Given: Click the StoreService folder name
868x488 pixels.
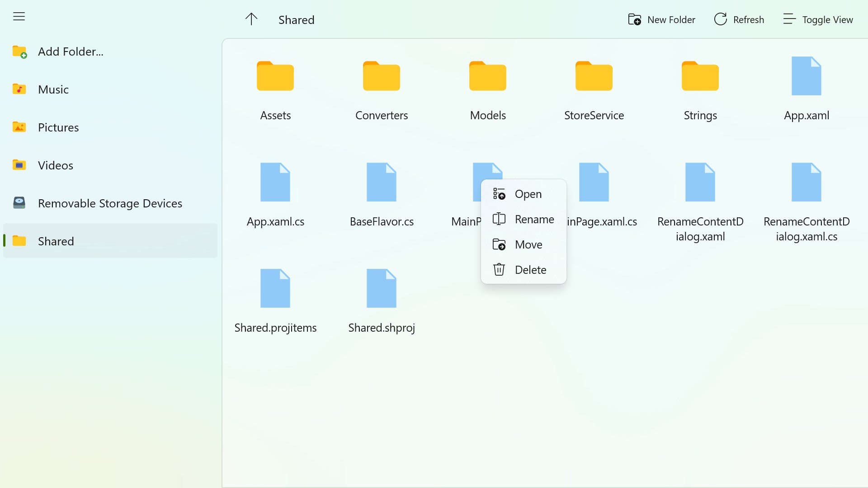Looking at the screenshot, I should pyautogui.click(x=594, y=115).
